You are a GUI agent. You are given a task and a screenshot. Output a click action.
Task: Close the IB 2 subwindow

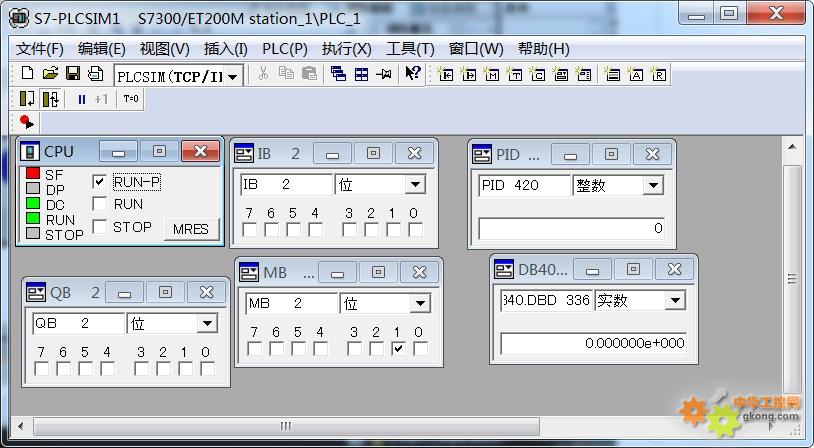[x=414, y=154]
